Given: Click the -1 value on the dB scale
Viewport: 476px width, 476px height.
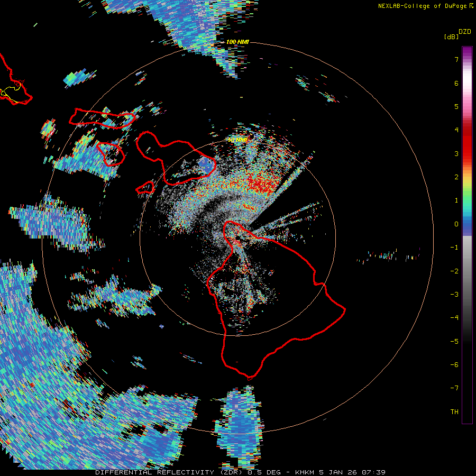Looking at the screenshot, I should pyautogui.click(x=454, y=248).
